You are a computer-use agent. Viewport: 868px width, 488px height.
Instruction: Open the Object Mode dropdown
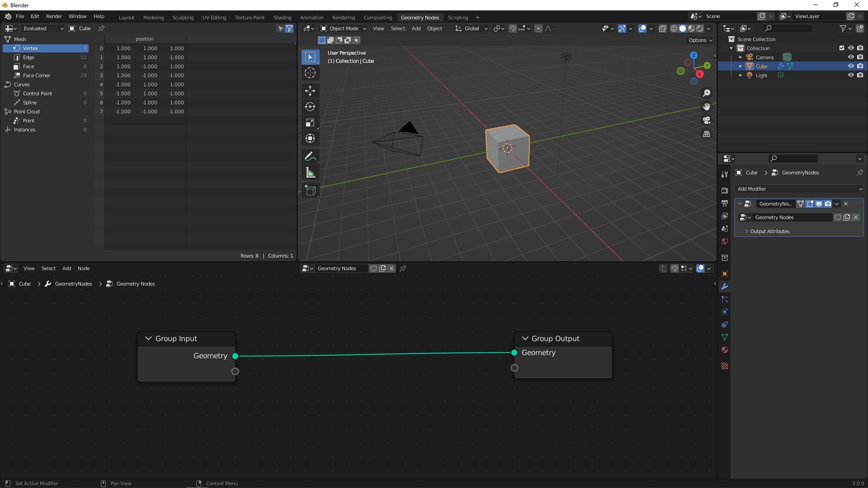(343, 28)
